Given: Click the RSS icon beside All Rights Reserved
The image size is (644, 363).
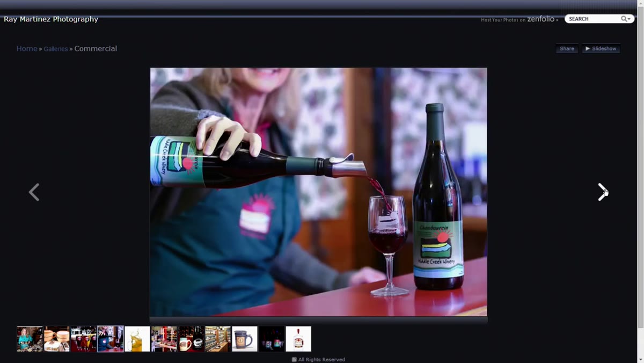Looking at the screenshot, I should click(x=294, y=359).
